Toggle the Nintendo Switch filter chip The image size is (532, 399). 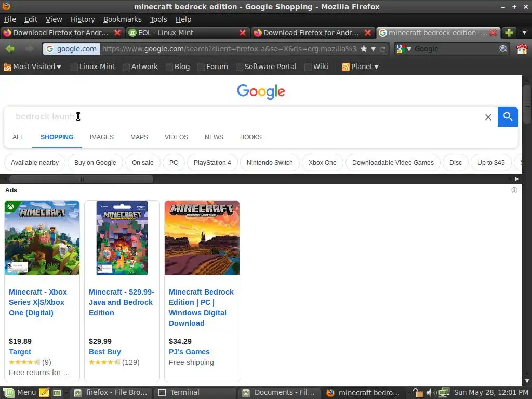point(270,163)
